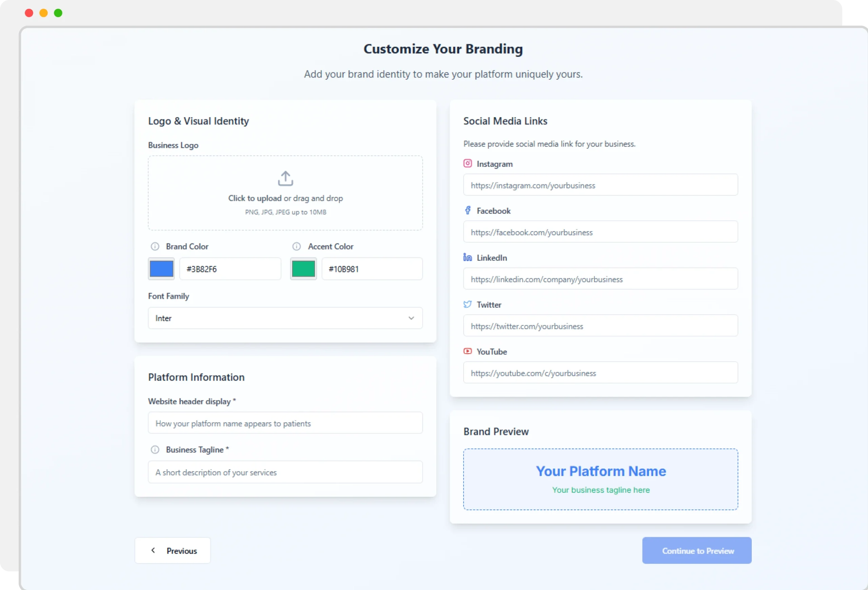Click the Twitter bird icon

467,304
